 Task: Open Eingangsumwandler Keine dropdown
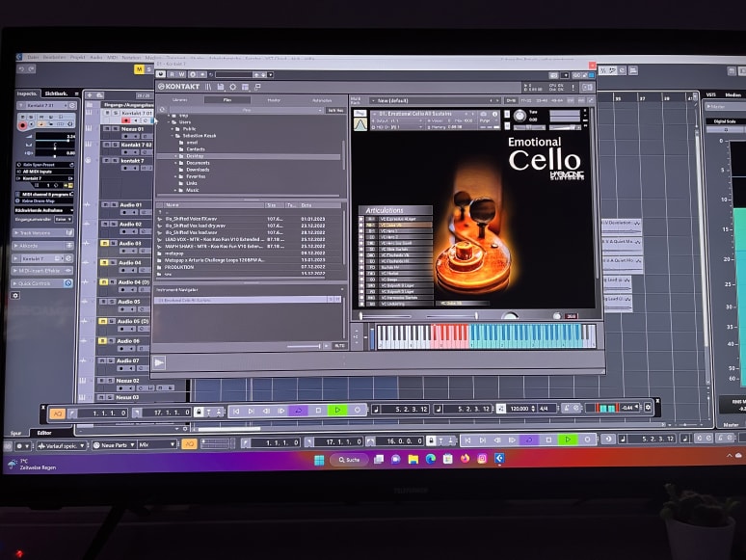click(63, 220)
